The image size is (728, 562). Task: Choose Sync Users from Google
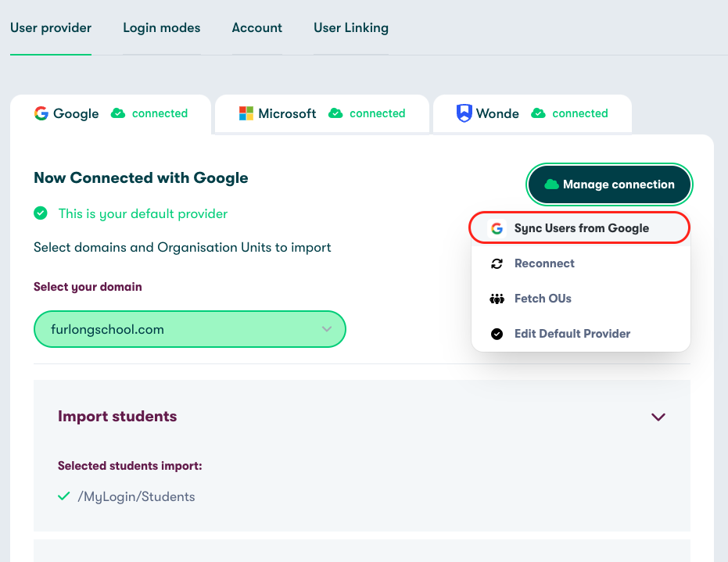579,228
